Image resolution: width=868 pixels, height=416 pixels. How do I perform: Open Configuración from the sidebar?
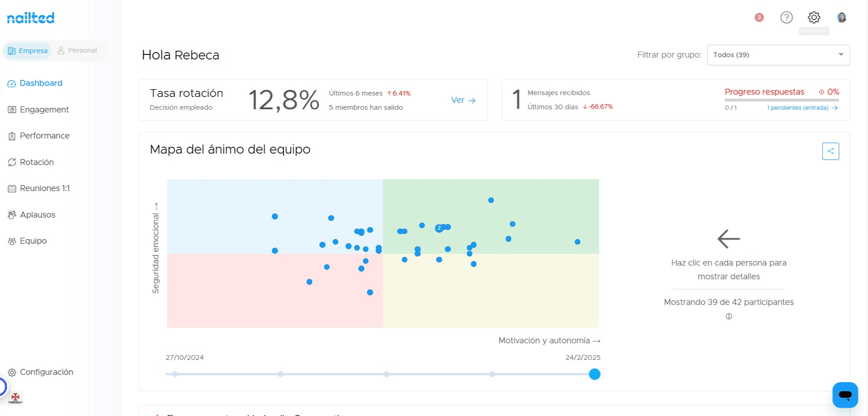coord(47,372)
